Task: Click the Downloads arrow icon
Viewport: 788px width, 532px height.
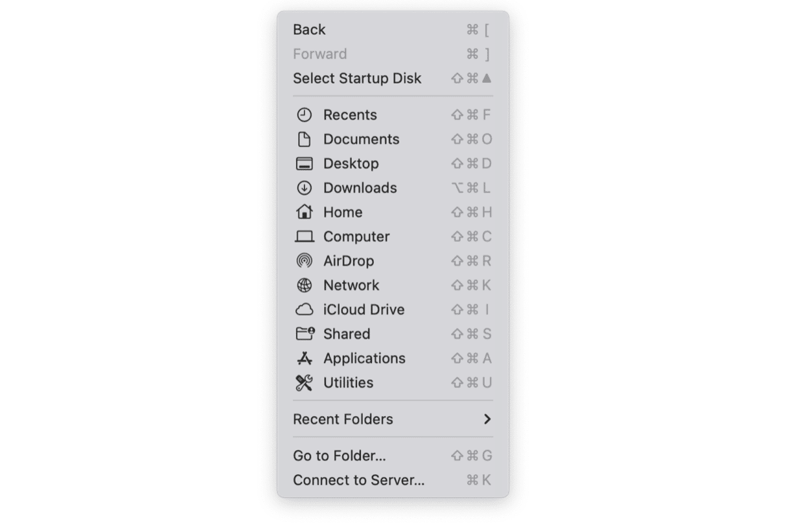Action: pos(304,188)
